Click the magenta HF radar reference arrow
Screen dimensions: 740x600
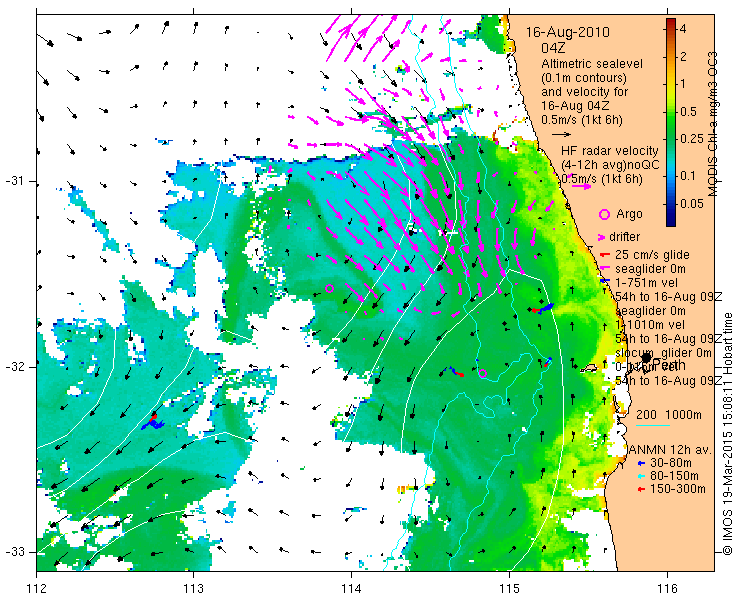point(581,186)
